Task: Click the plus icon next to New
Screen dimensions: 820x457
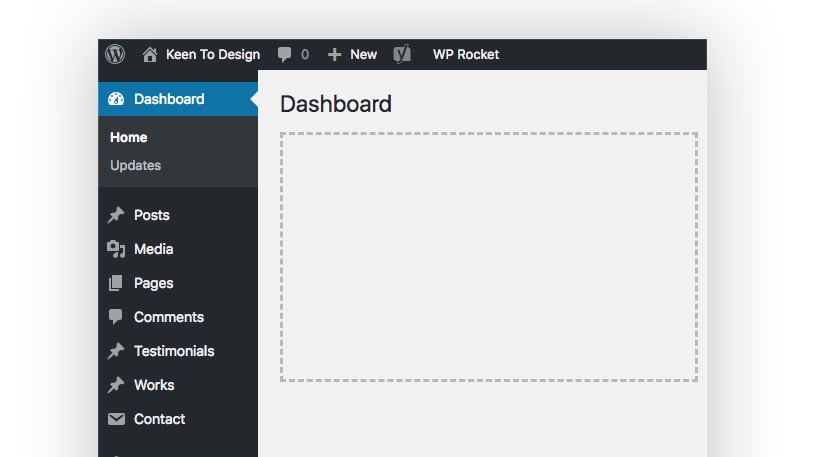Action: point(334,54)
